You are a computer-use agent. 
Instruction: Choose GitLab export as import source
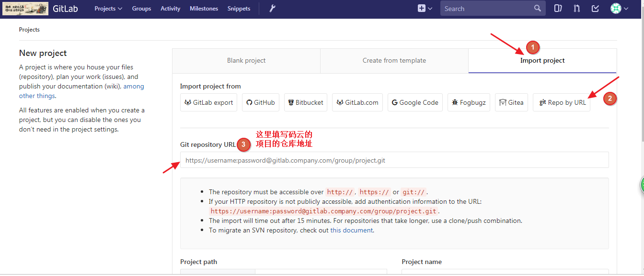click(208, 102)
